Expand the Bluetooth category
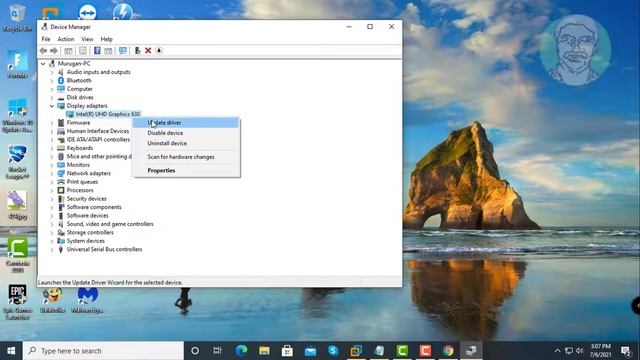The image size is (640, 360). click(52, 81)
